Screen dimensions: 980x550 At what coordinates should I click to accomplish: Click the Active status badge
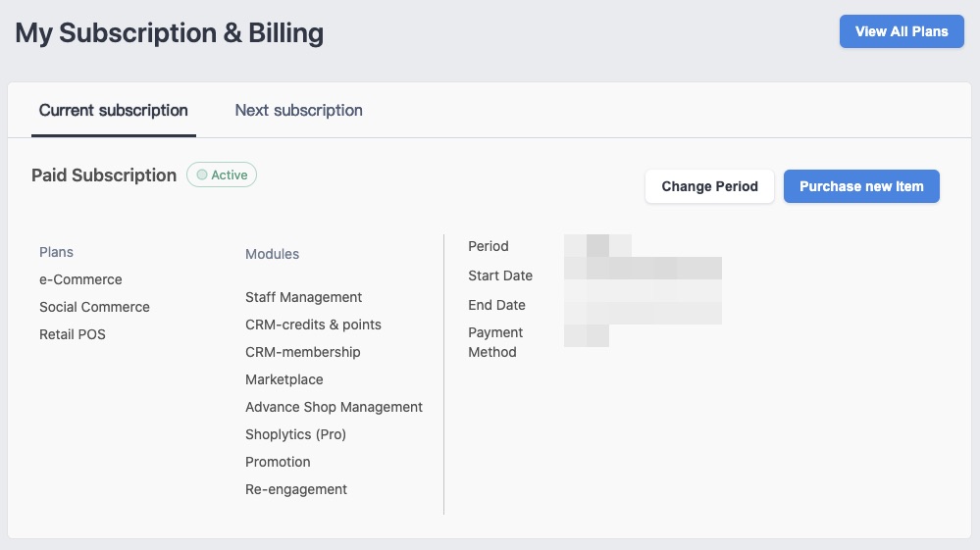[x=222, y=175]
